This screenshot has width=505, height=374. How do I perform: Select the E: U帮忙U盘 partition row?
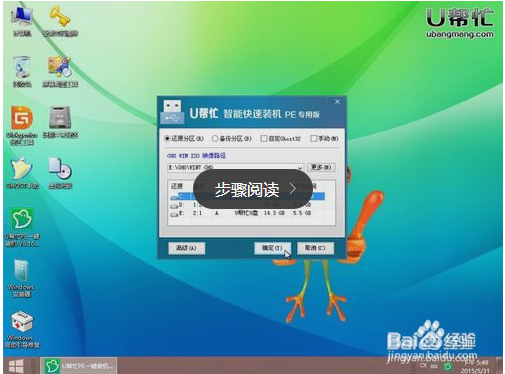click(x=247, y=213)
